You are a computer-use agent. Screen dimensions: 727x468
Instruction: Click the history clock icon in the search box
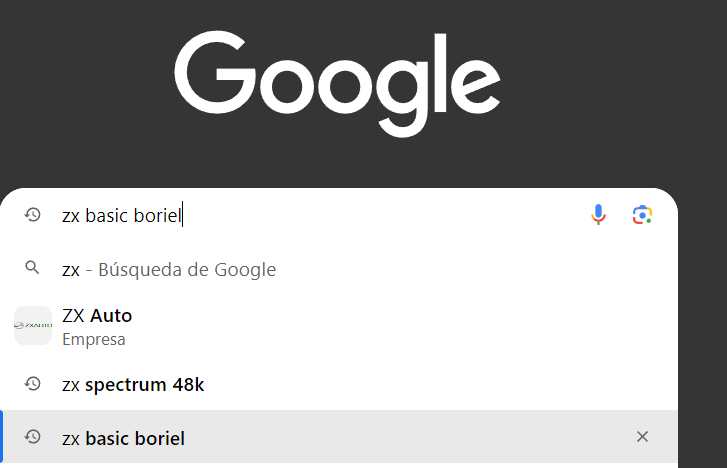pos(32,215)
